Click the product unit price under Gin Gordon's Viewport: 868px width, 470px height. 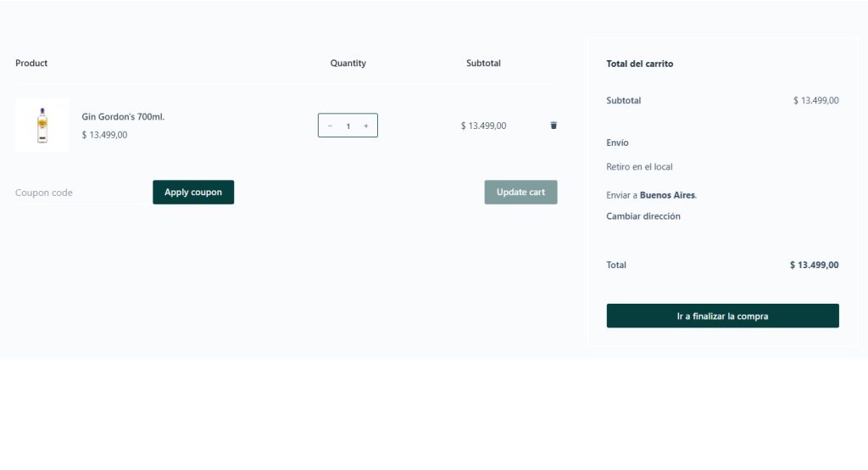pyautogui.click(x=104, y=135)
